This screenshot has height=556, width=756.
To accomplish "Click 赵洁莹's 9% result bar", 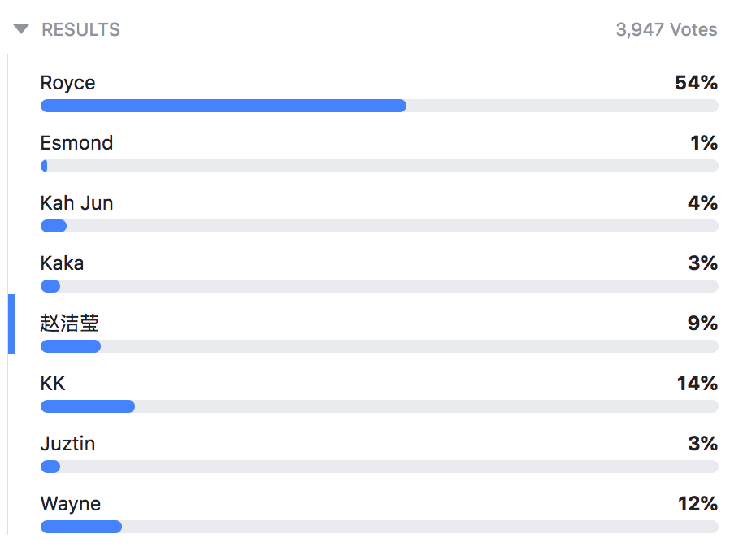I will (x=379, y=346).
